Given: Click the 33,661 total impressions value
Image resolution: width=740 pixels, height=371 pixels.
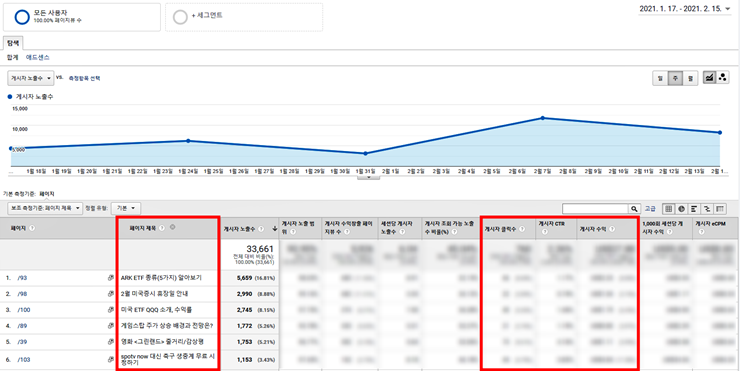Looking at the screenshot, I should tap(261, 249).
